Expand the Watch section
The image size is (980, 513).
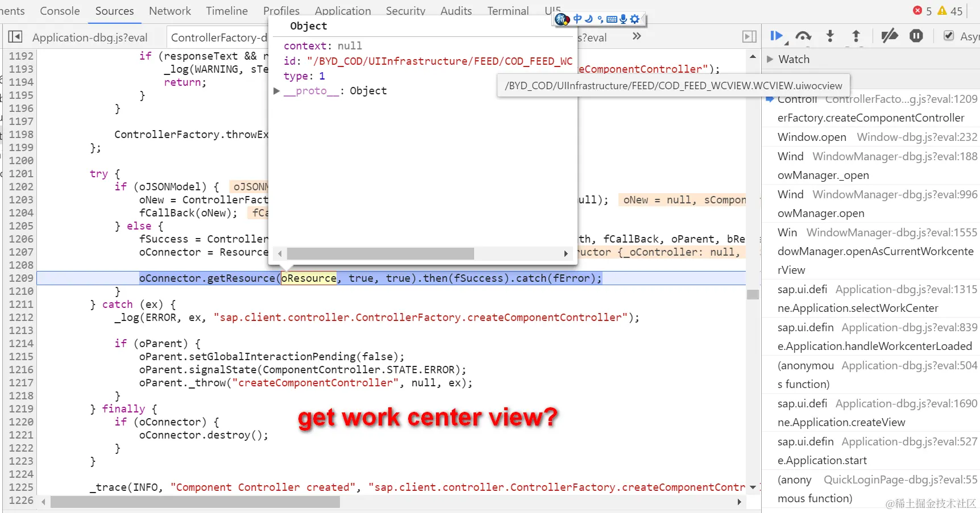(x=770, y=59)
